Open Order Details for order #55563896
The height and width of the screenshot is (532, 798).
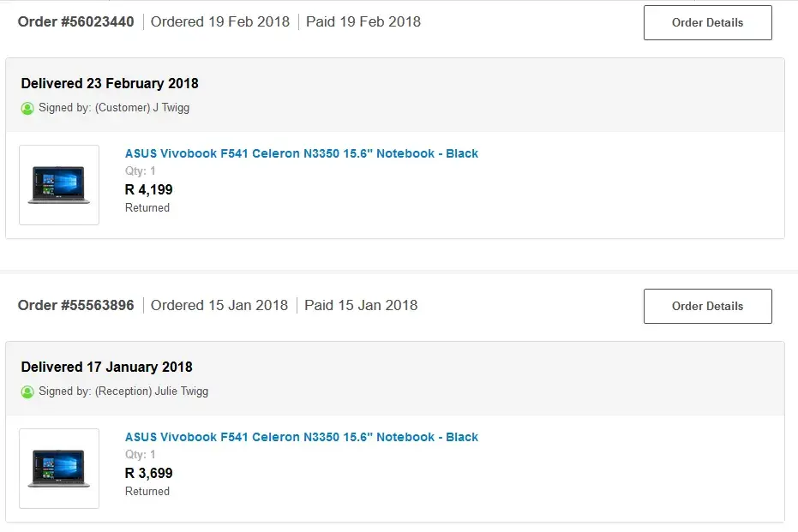point(707,306)
